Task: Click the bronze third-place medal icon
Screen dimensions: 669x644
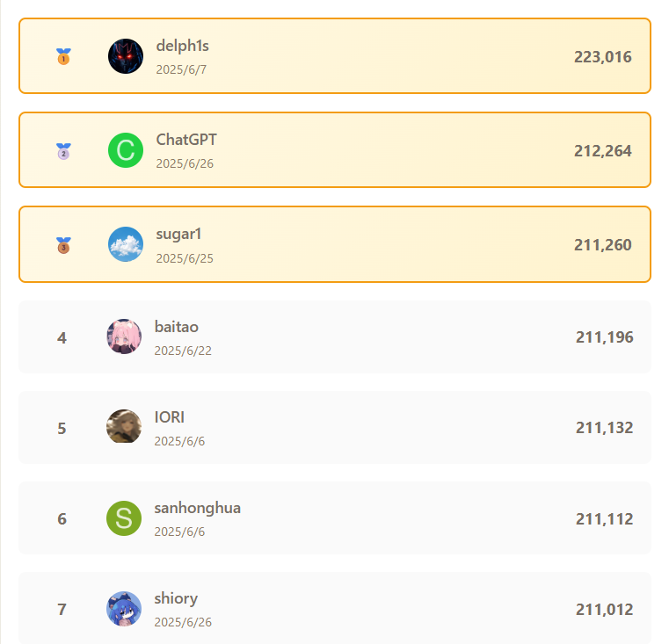Action: click(63, 245)
